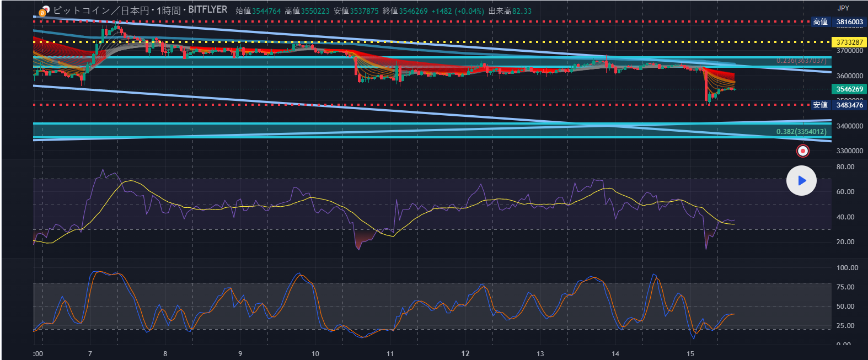Select the 安値 3483476 price label
Viewport: 868px width, 360px height.
[838, 105]
